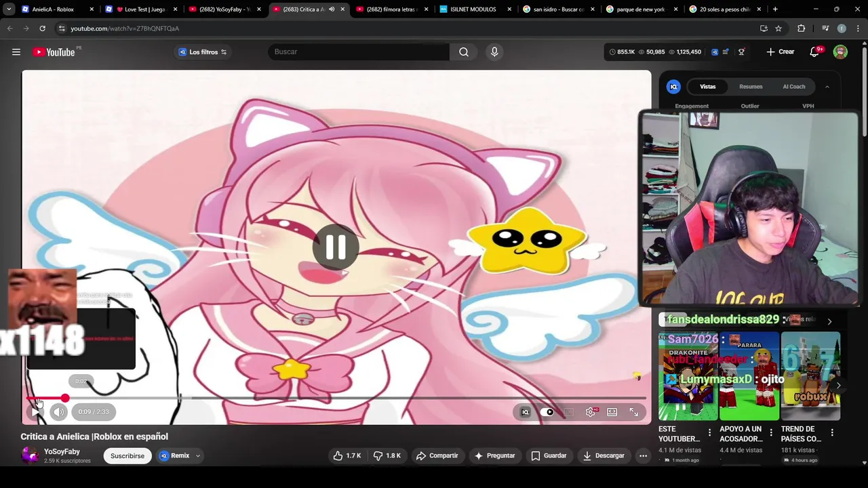Viewport: 868px width, 488px height.
Task: Open the YoSoyFaby channel name link
Action: (62, 451)
